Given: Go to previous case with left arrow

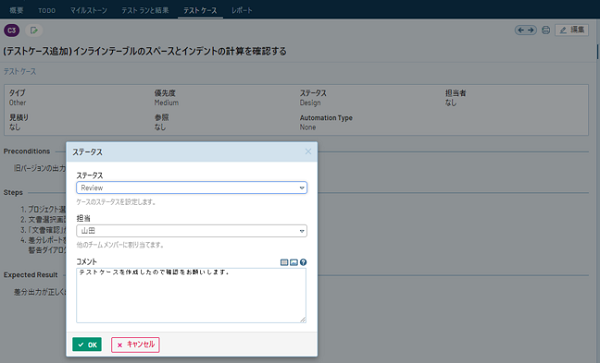Looking at the screenshot, I should [x=521, y=30].
